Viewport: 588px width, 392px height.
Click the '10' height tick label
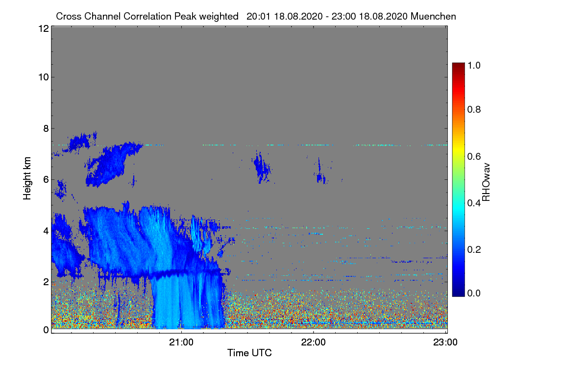[x=43, y=77]
